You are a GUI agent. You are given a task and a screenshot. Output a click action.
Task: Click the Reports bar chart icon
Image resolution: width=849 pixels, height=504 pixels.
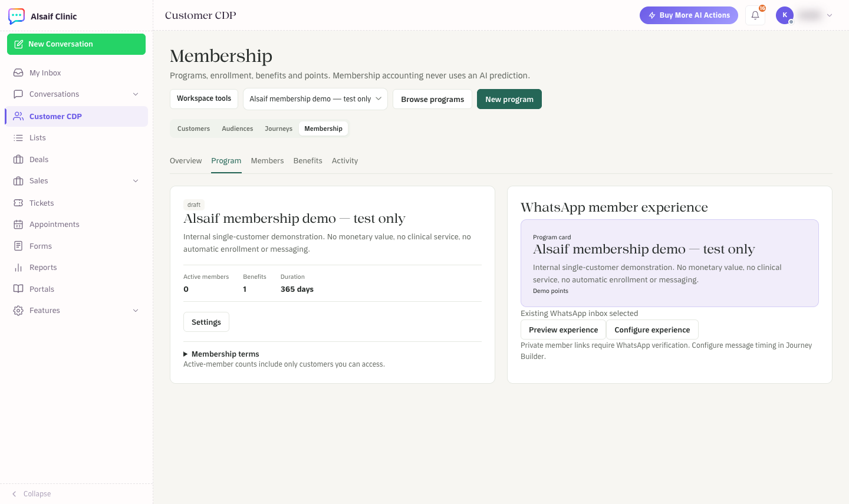pos(18,268)
